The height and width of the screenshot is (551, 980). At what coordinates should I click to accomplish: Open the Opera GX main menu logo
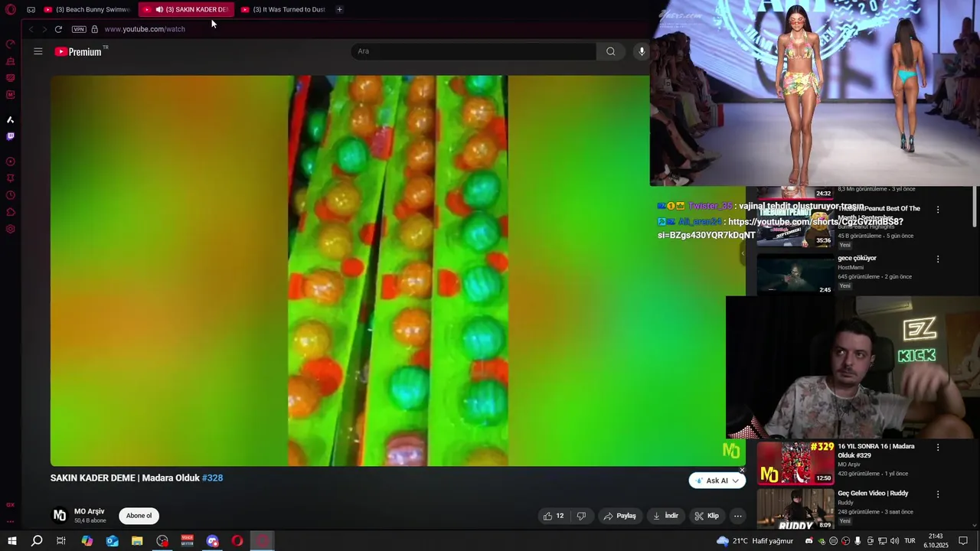tap(11, 10)
